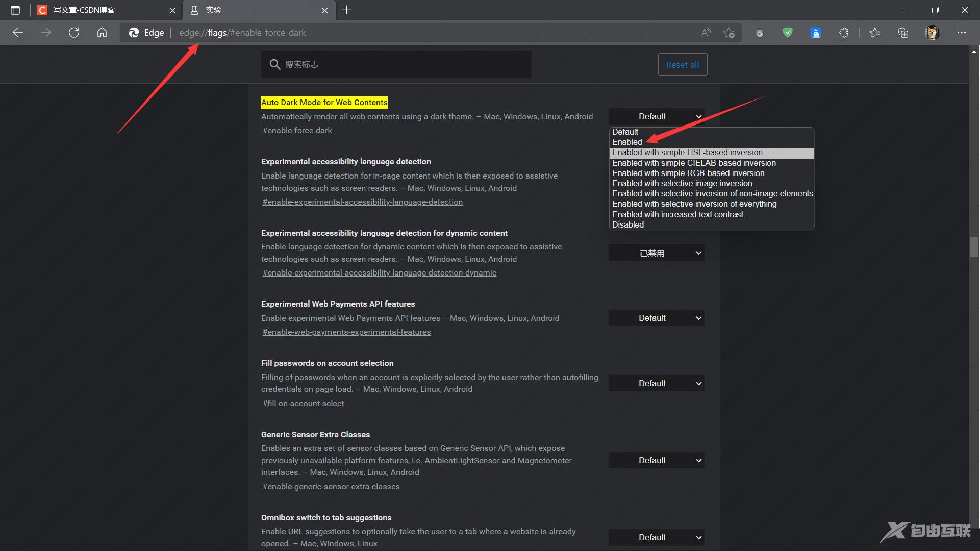Open #enable-generic-sensor-extra-classes link
Viewport: 980px width, 551px height.
pyautogui.click(x=331, y=487)
